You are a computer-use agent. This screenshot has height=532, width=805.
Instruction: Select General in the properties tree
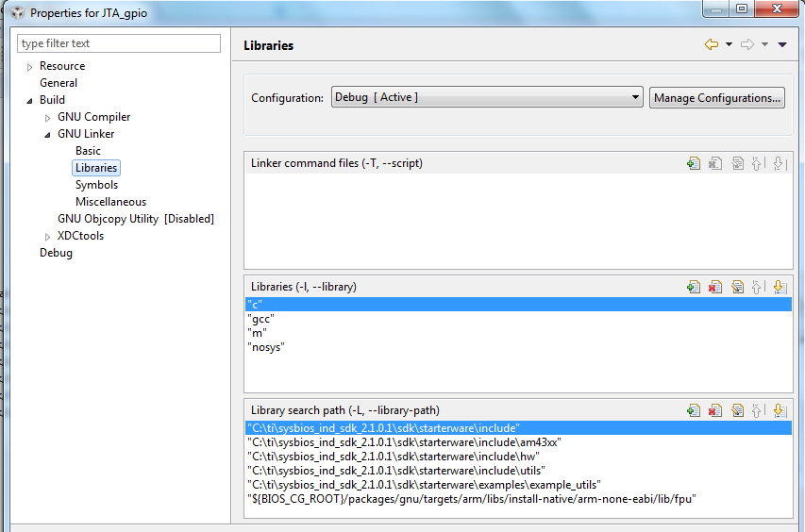59,83
